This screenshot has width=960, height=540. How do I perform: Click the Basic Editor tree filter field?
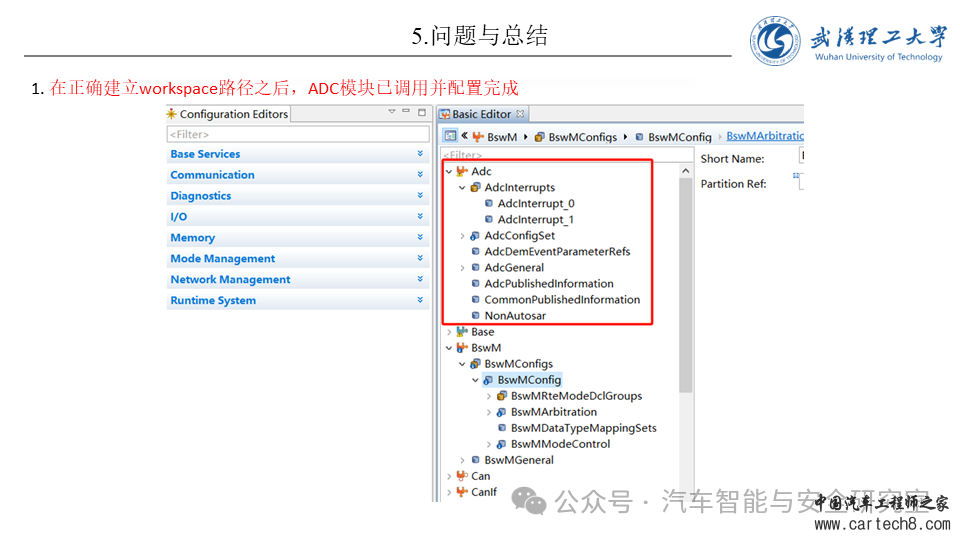[567, 156]
